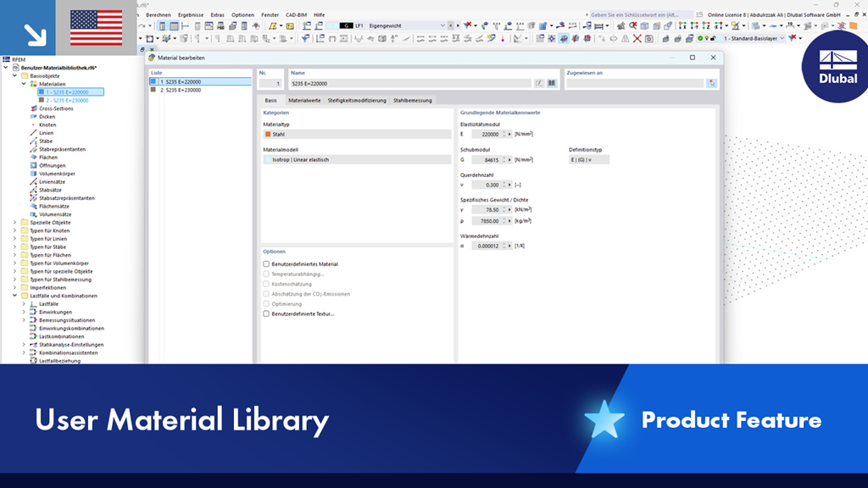Switch to the Materialwerte tab
The height and width of the screenshot is (488, 868).
[304, 100]
